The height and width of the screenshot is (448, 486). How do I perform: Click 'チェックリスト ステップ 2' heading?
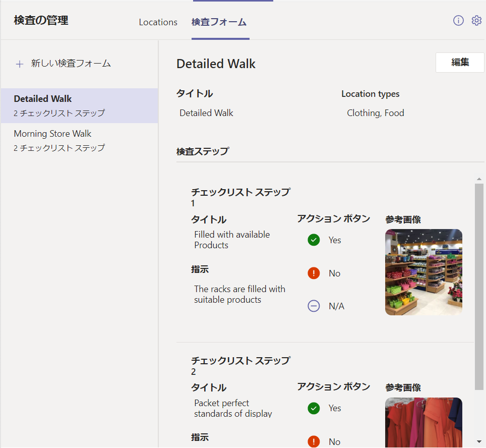coord(241,366)
